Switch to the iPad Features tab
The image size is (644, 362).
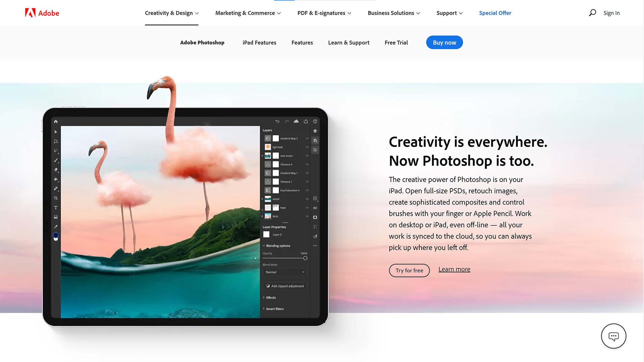pyautogui.click(x=259, y=43)
